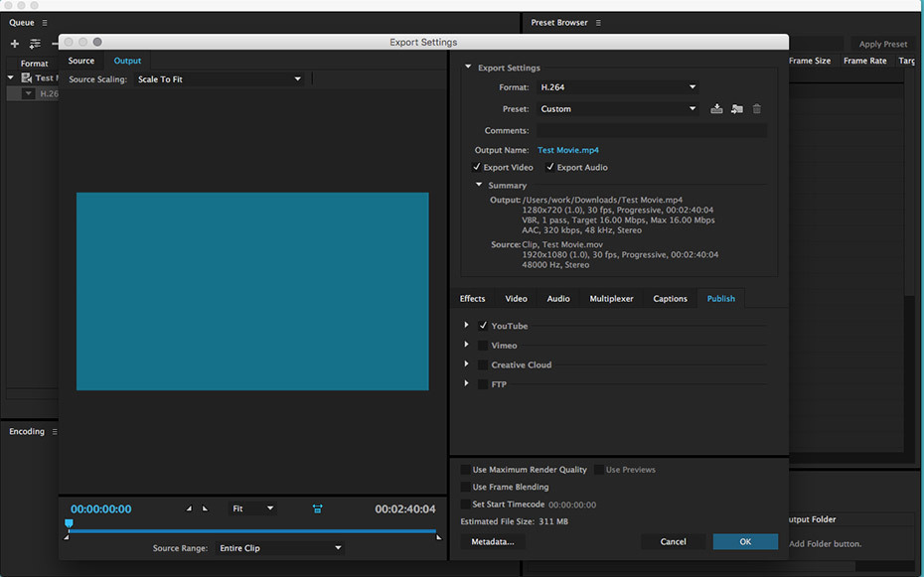Open the Video settings tab

click(x=516, y=299)
